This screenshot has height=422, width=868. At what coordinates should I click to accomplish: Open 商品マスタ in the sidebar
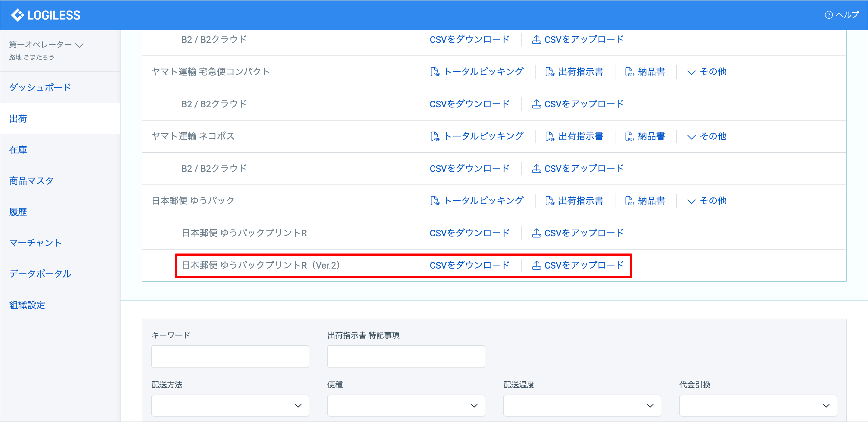coord(31,181)
